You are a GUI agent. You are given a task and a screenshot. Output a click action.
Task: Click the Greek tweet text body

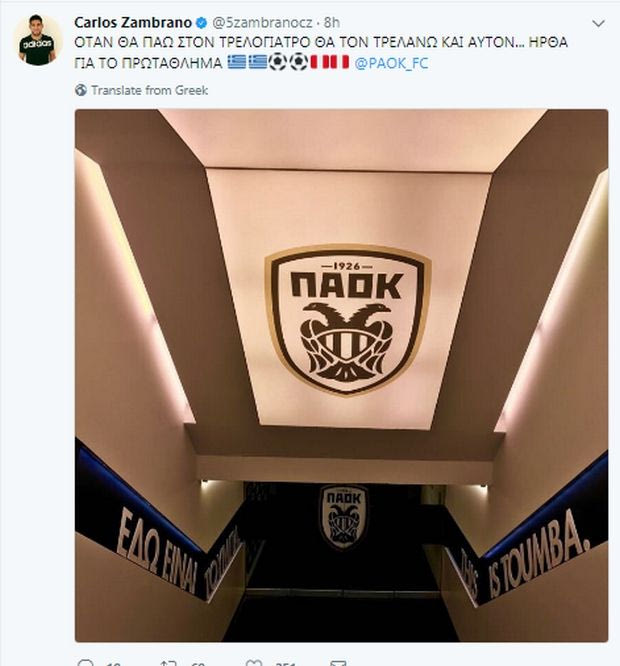point(321,53)
